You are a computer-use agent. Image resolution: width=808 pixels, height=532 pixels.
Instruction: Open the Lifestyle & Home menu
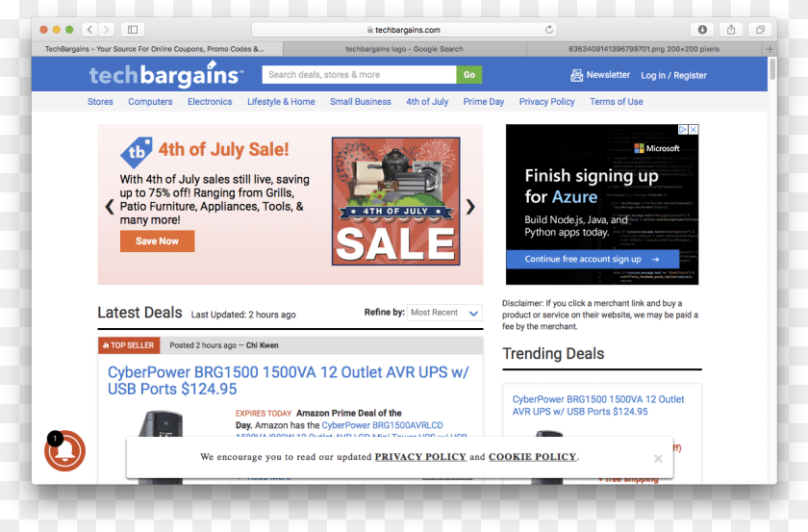pyautogui.click(x=281, y=102)
